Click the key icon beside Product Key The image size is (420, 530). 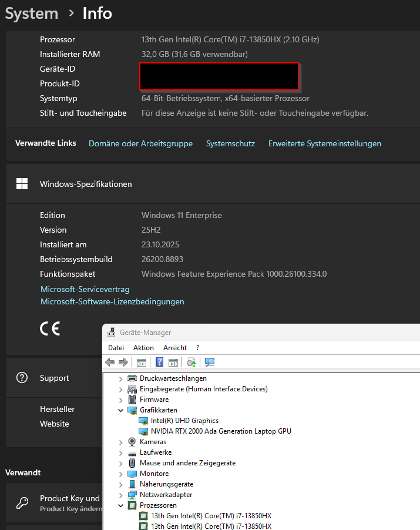pyautogui.click(x=22, y=503)
